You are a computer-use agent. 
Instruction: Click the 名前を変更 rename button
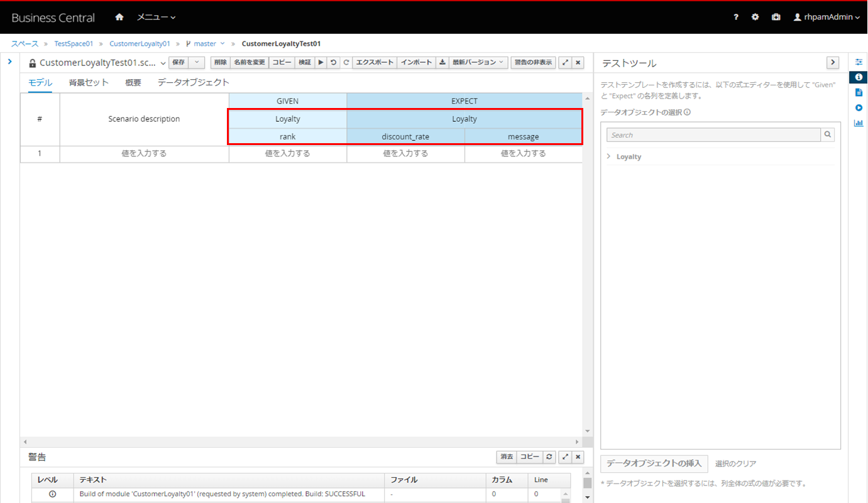[250, 62]
